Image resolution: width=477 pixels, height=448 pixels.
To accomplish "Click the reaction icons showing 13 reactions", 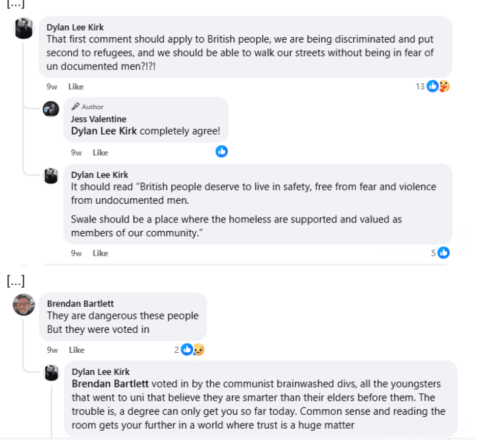I will coord(438,87).
